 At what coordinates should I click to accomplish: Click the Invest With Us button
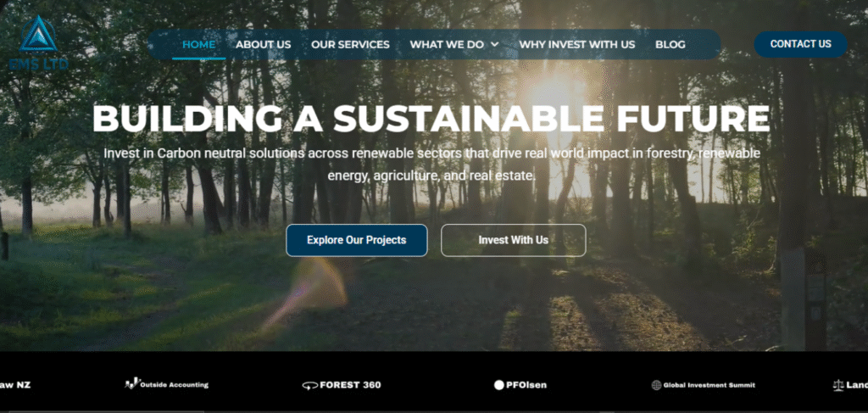(x=513, y=240)
